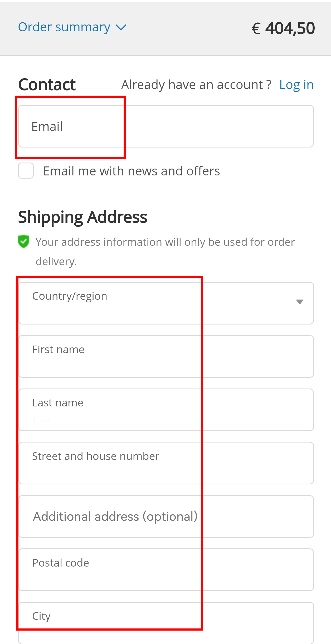
Task: Expand the Order summary section
Action: point(64,27)
